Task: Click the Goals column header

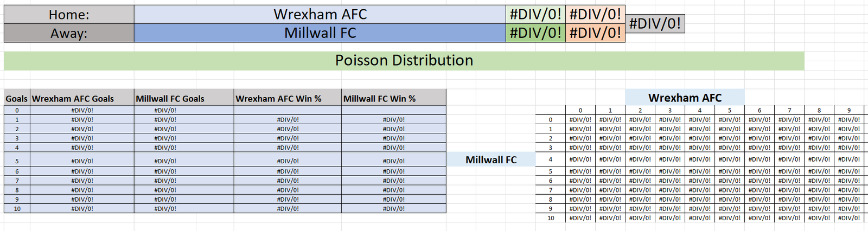Action: [17, 98]
